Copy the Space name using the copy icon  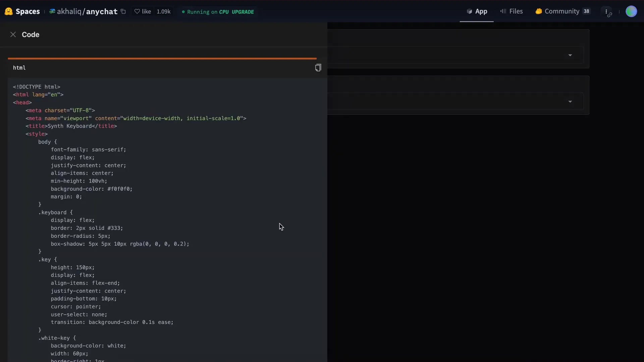pos(123,11)
